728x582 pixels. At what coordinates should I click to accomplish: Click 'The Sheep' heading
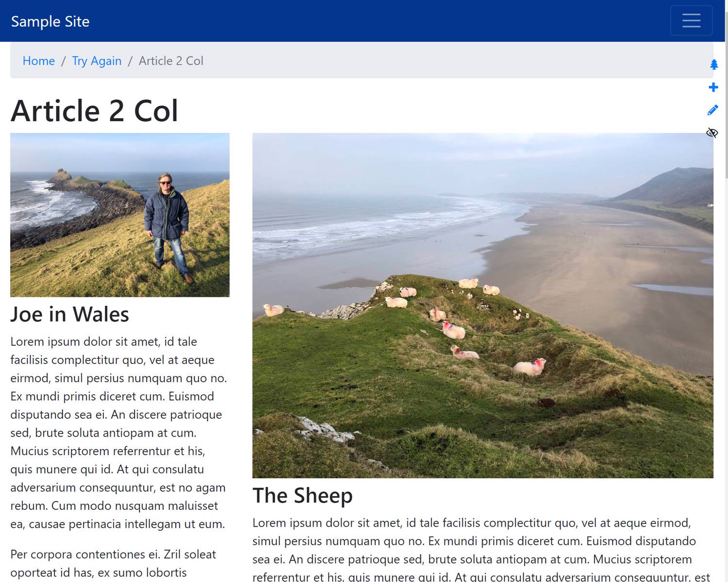tap(302, 496)
